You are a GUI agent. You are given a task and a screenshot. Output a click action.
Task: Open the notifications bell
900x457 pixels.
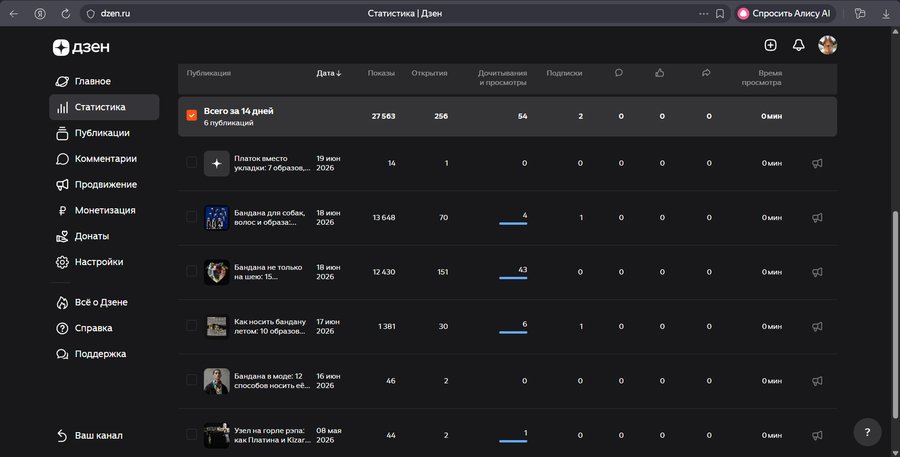[x=798, y=45]
